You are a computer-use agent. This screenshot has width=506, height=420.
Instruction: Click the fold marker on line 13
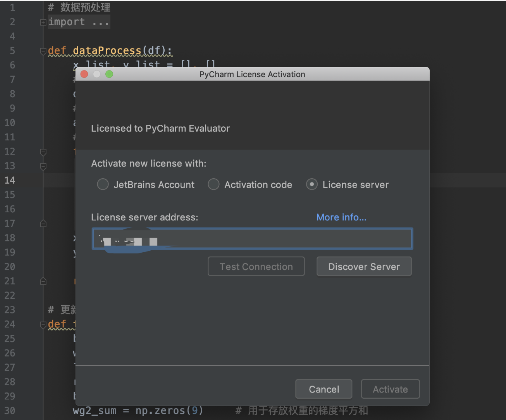click(x=43, y=167)
